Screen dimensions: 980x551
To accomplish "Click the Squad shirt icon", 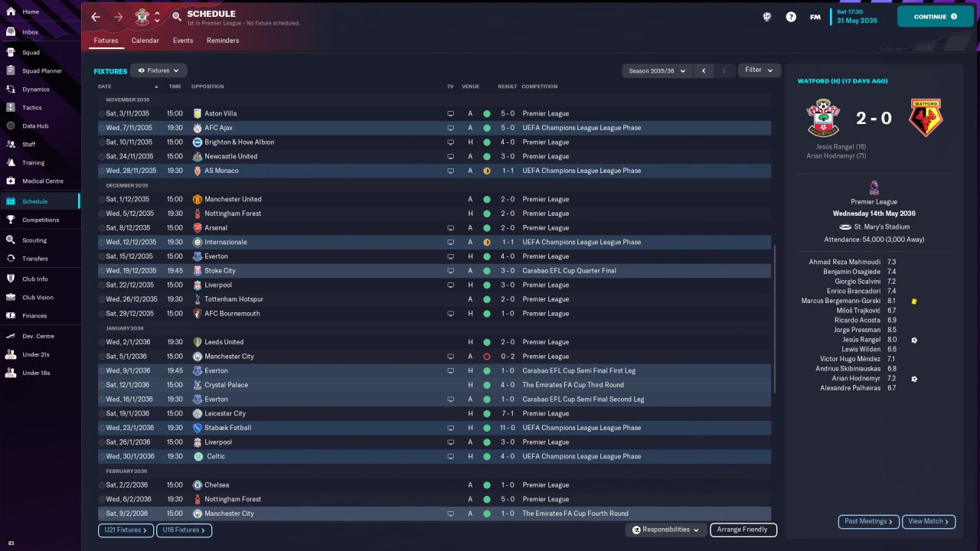I will [11, 53].
